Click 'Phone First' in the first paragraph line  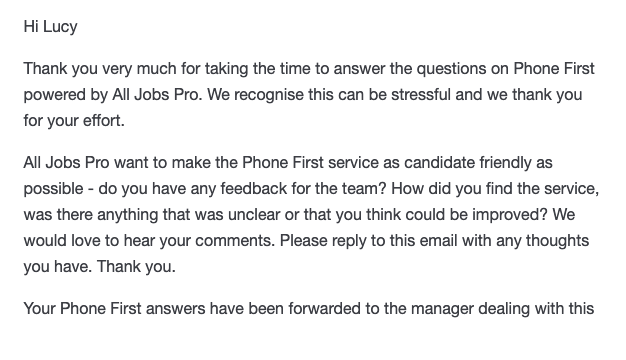tap(554, 69)
